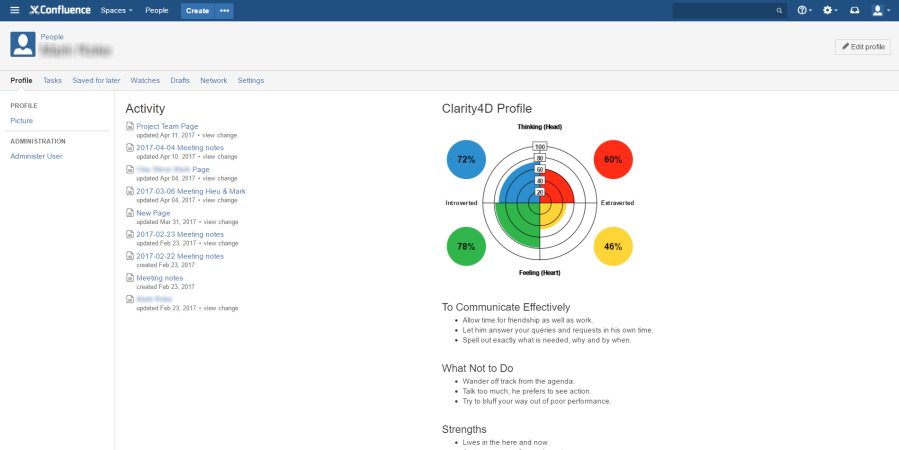899x450 pixels.
Task: View change for Project Team Page
Action: tap(220, 135)
